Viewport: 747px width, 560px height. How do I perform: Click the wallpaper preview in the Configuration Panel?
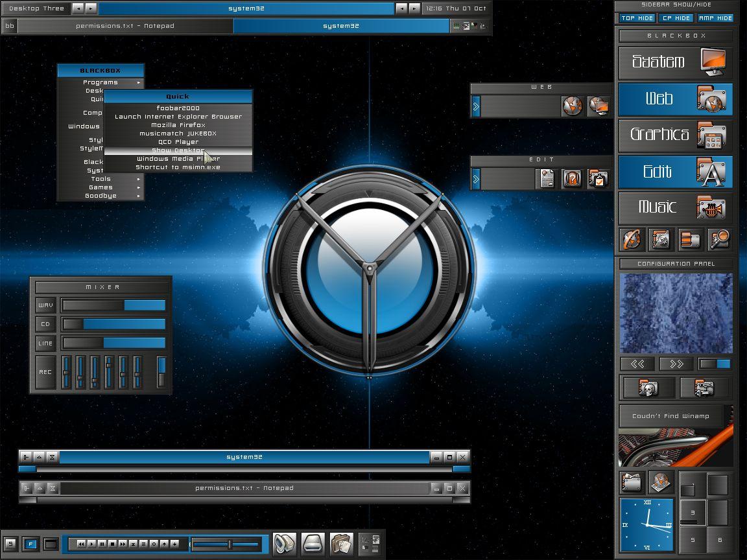coord(676,313)
